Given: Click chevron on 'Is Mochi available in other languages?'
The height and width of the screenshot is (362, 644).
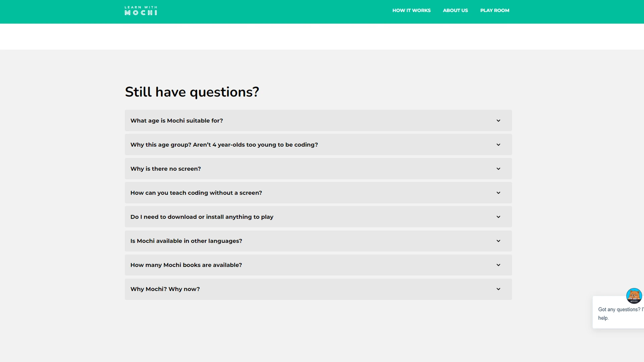Looking at the screenshot, I should tap(498, 241).
